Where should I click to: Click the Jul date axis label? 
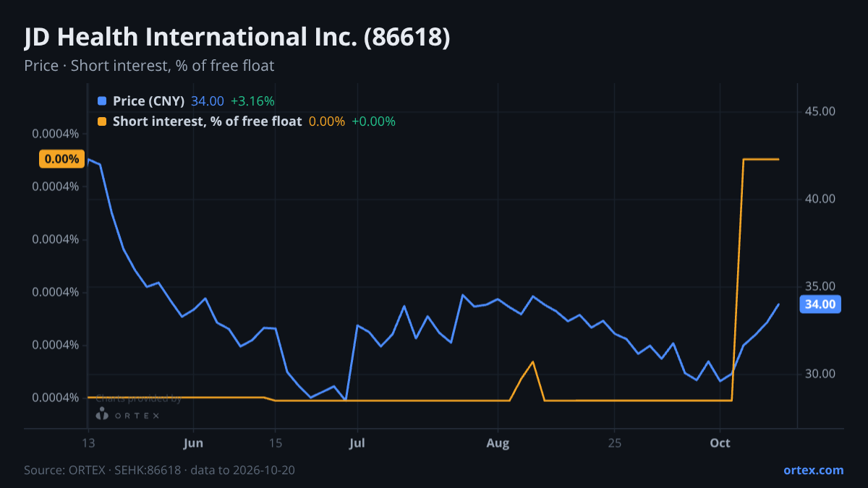coord(357,442)
